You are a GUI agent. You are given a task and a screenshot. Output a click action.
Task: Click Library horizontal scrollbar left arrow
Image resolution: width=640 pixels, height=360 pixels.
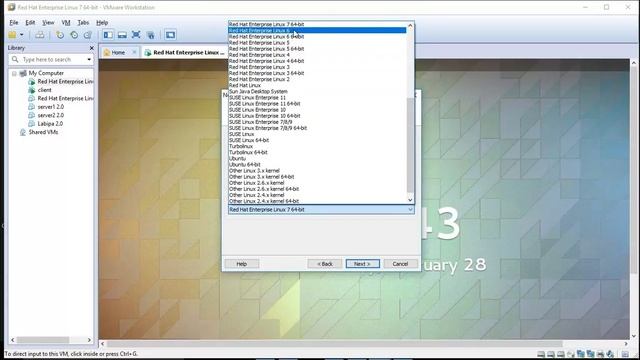(13, 340)
